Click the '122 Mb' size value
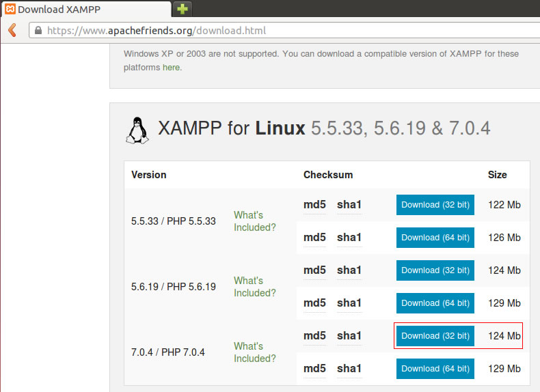Viewport: 540px width, 392px height. [504, 205]
